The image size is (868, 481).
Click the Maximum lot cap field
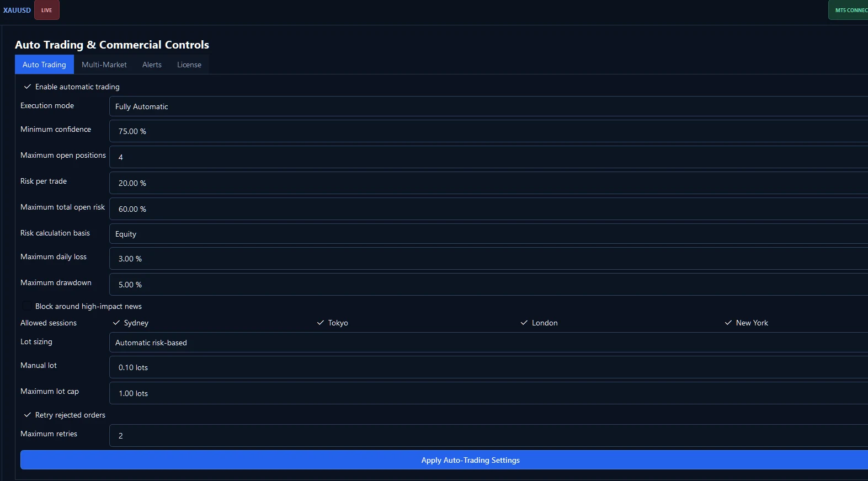[488, 393]
